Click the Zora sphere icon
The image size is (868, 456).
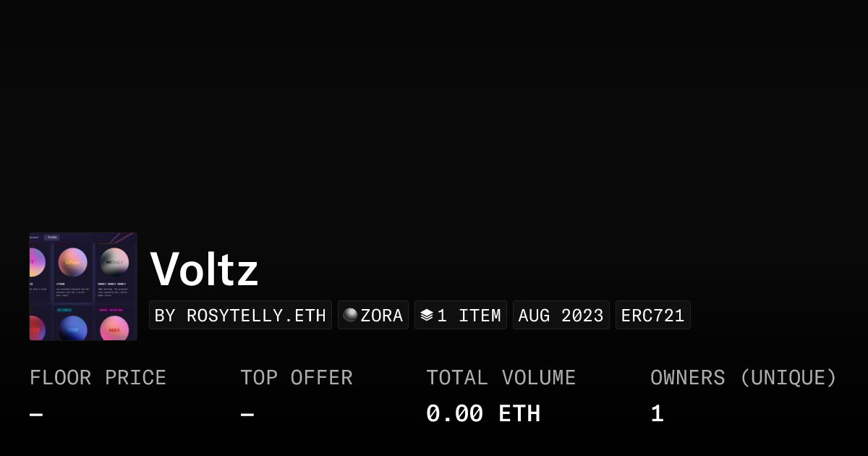(x=350, y=315)
